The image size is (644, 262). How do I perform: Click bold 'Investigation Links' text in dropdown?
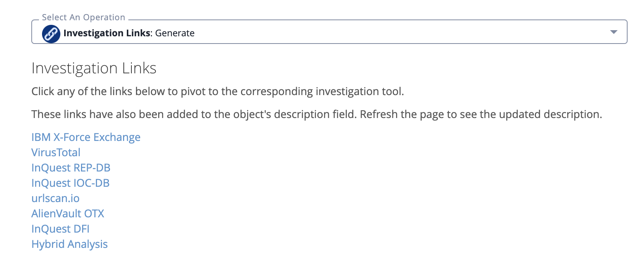point(107,33)
